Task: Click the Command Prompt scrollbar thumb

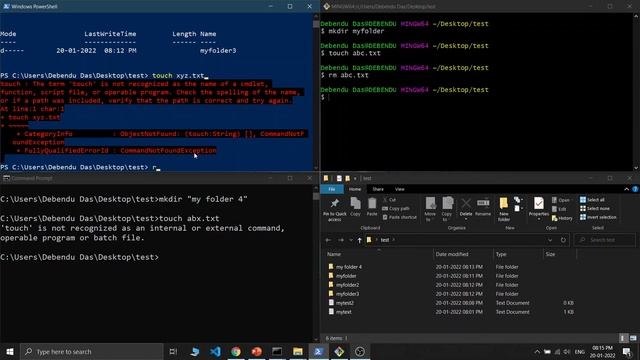Action: (x=316, y=196)
